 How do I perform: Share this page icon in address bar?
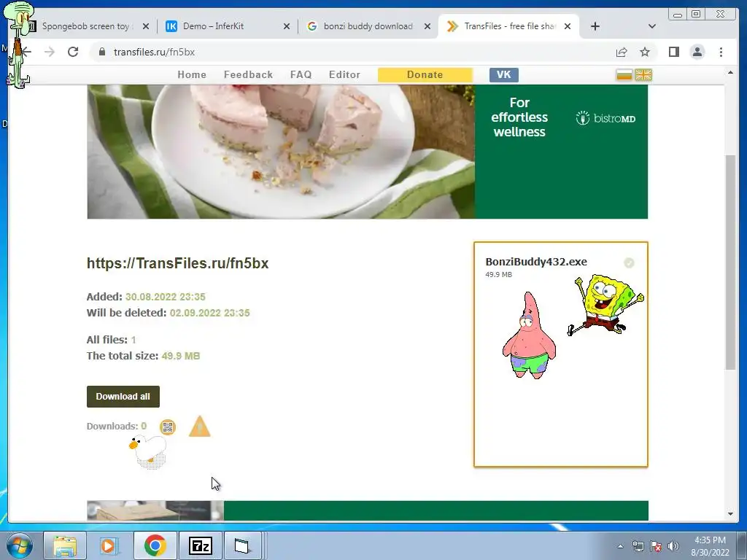(x=622, y=52)
